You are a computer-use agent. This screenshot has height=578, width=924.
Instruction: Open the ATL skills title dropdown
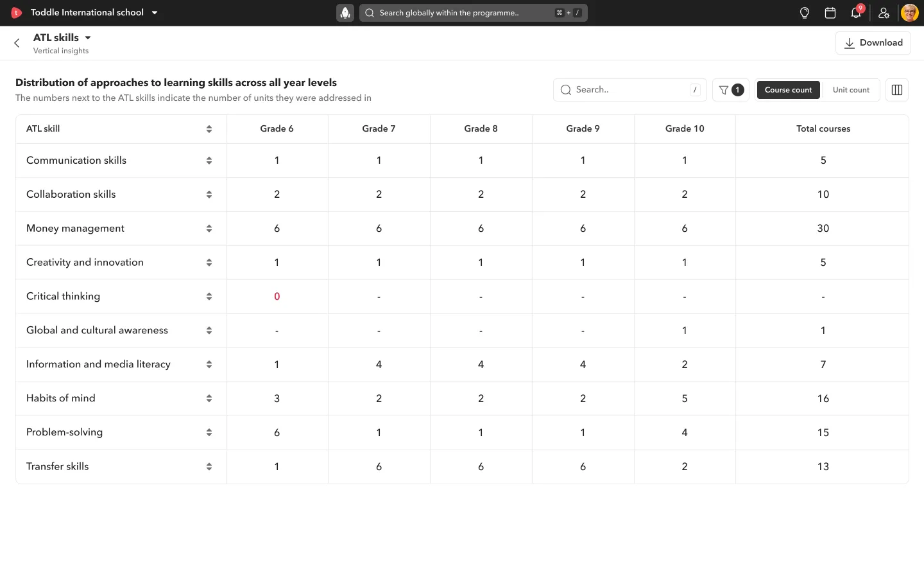point(87,37)
